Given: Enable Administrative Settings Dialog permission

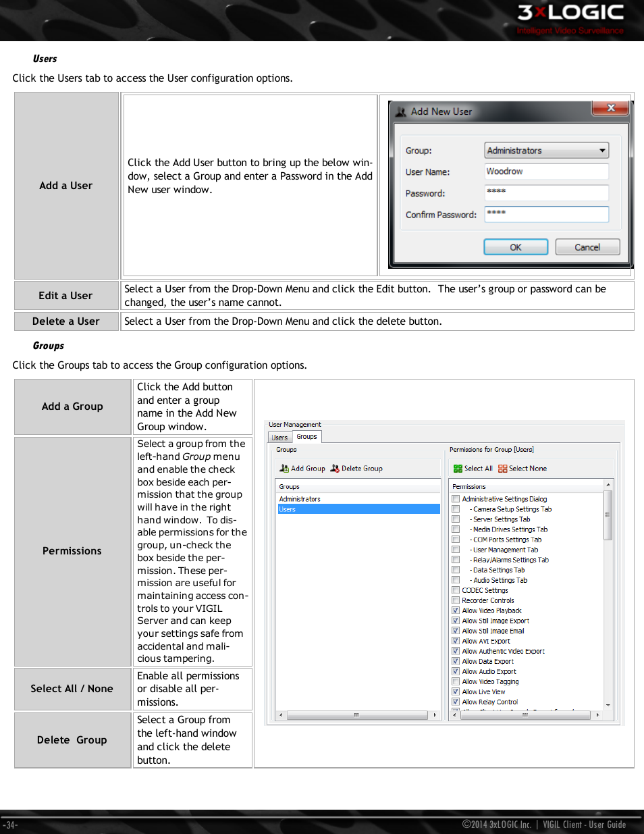Looking at the screenshot, I should click(456, 499).
